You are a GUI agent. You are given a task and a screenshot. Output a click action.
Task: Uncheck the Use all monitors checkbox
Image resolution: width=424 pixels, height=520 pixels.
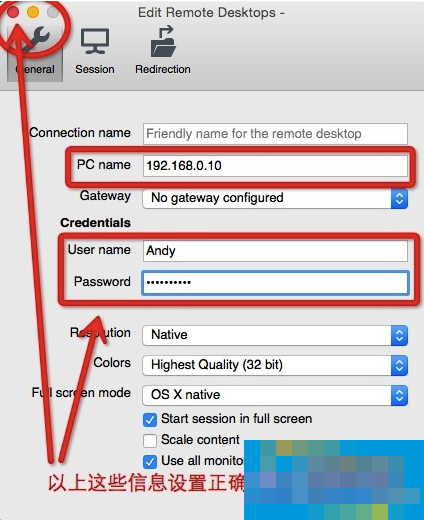[x=150, y=462]
